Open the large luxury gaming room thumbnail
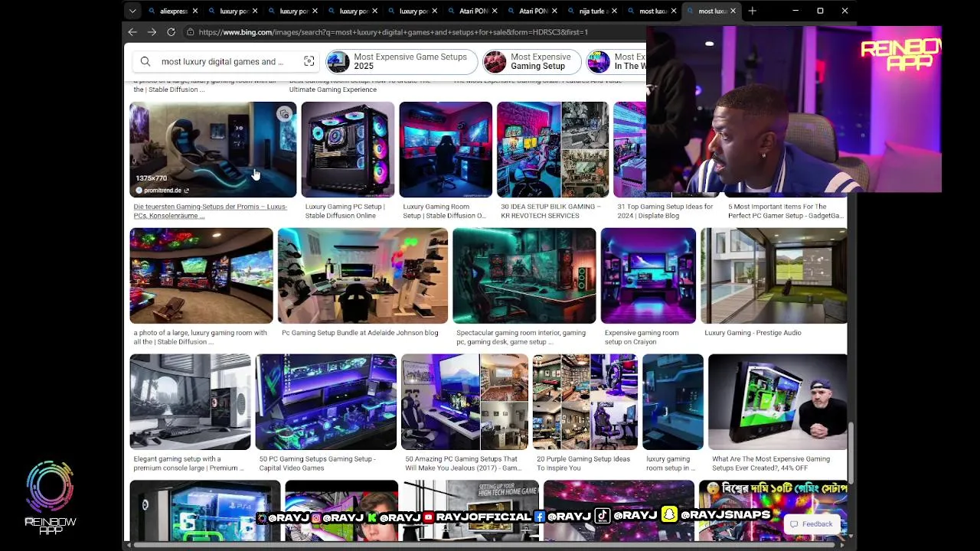Viewport: 980px width, 551px height. tap(201, 275)
